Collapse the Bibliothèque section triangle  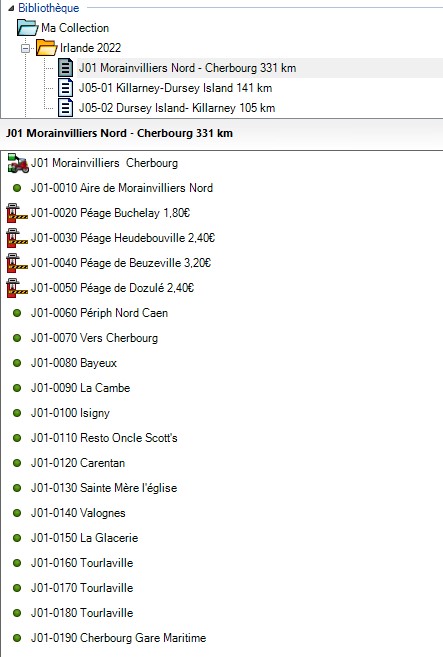11,8
